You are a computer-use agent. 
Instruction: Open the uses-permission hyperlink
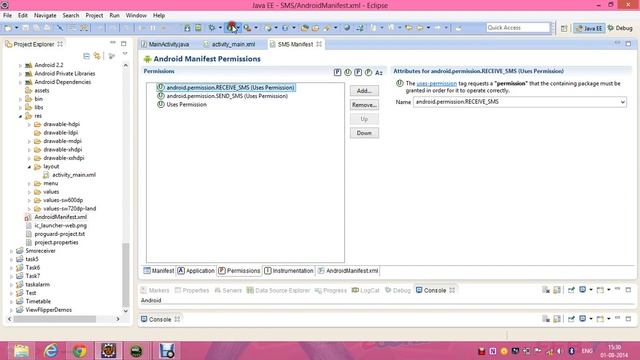click(x=436, y=83)
